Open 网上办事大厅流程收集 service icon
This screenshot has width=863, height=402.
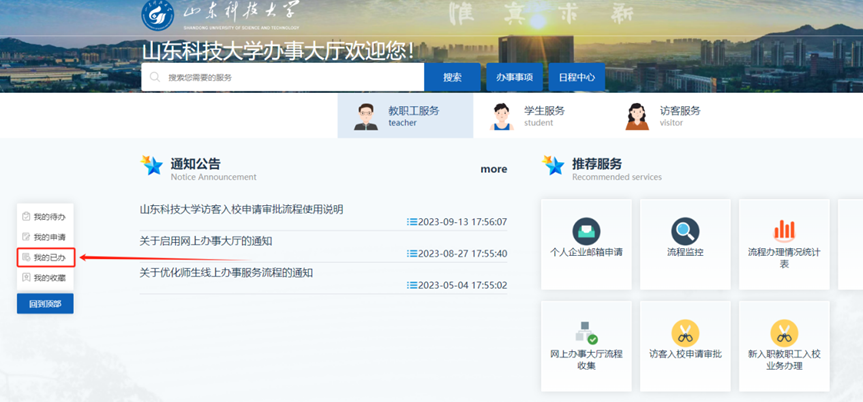click(x=586, y=333)
